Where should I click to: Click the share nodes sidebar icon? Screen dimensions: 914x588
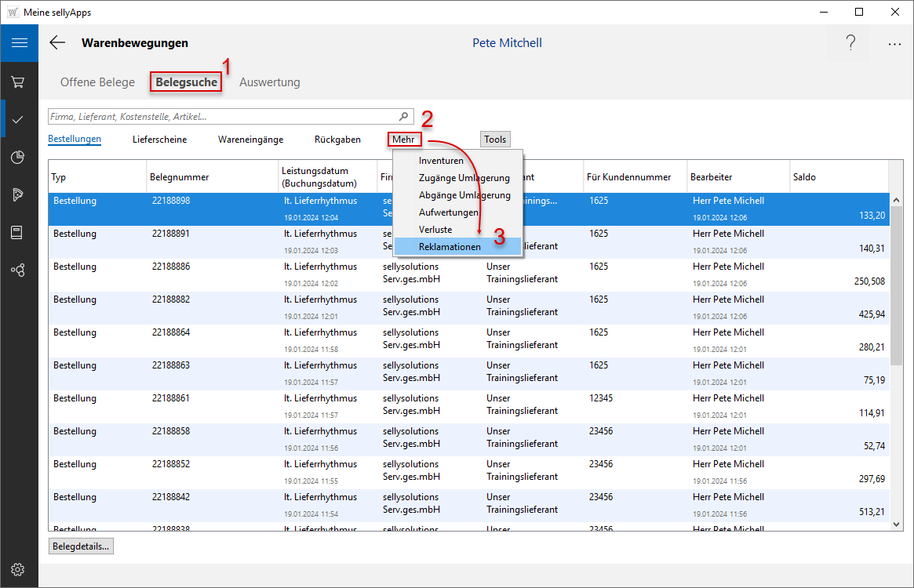18,270
